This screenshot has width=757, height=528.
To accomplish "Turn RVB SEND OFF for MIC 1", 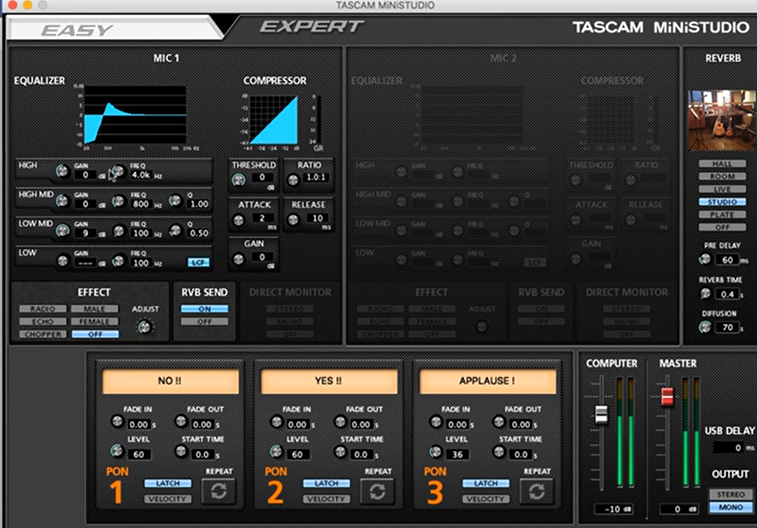I will (x=204, y=321).
